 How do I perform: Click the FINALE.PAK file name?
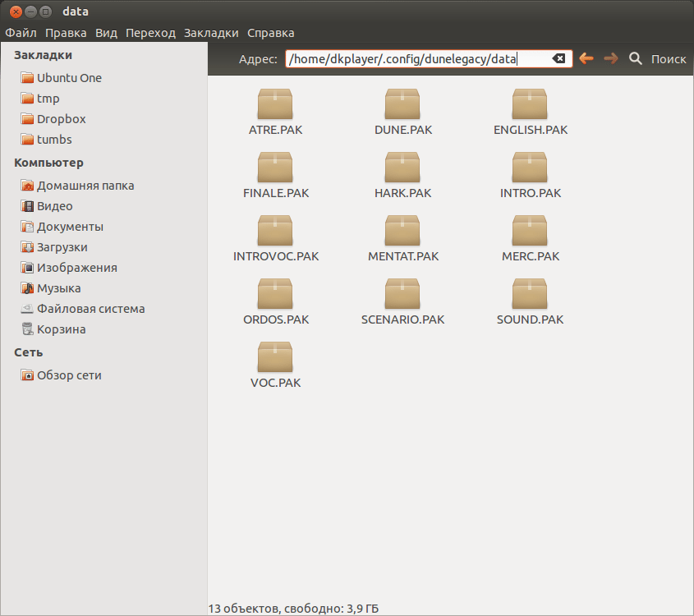coord(276,193)
